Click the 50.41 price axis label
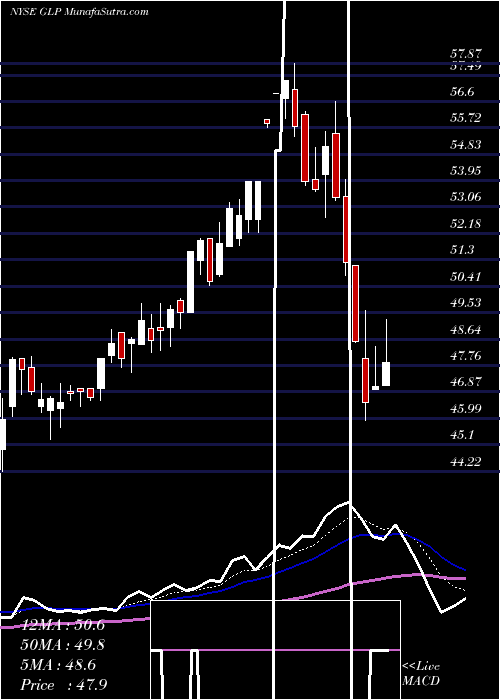500x700 pixels. click(x=466, y=277)
